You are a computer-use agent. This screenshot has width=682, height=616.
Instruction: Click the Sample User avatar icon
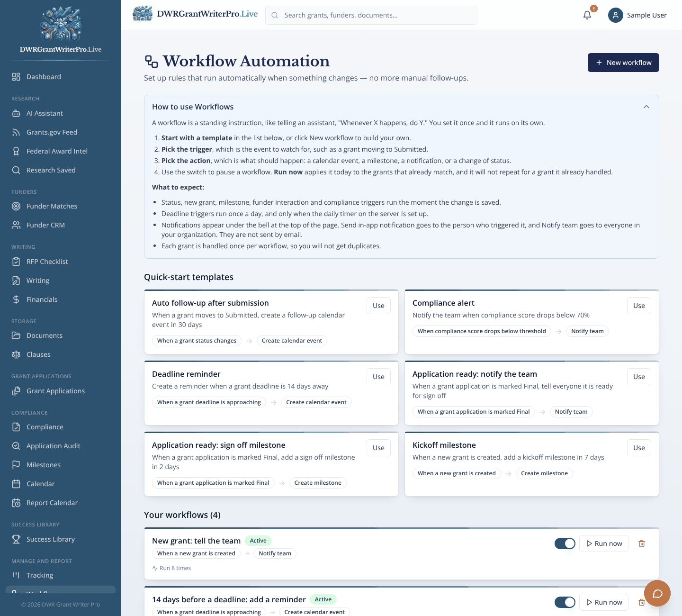click(x=616, y=15)
